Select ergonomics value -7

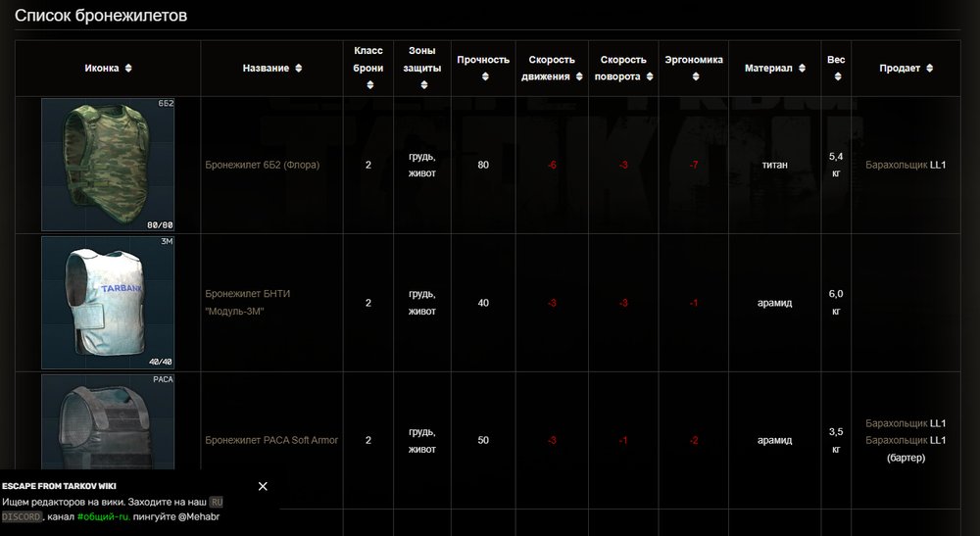pyautogui.click(x=694, y=165)
